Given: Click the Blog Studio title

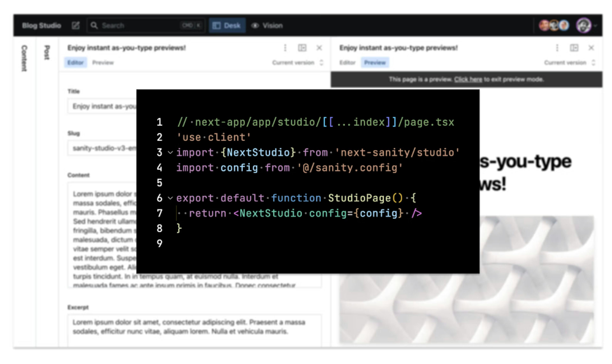Looking at the screenshot, I should coord(41,25).
